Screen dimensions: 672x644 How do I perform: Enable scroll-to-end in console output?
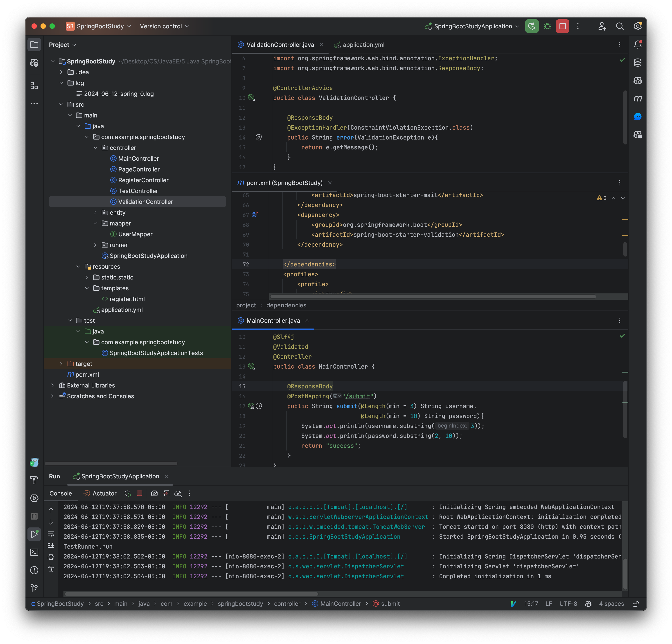coord(51,545)
